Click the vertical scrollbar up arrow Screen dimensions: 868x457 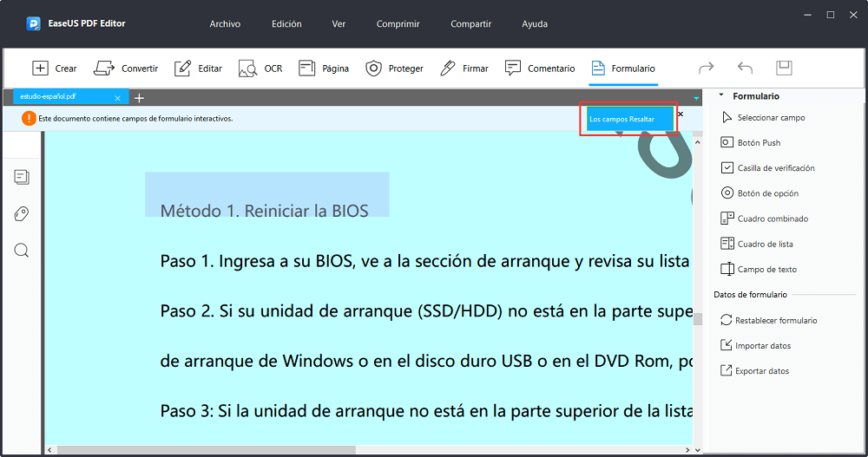pyautogui.click(x=698, y=142)
